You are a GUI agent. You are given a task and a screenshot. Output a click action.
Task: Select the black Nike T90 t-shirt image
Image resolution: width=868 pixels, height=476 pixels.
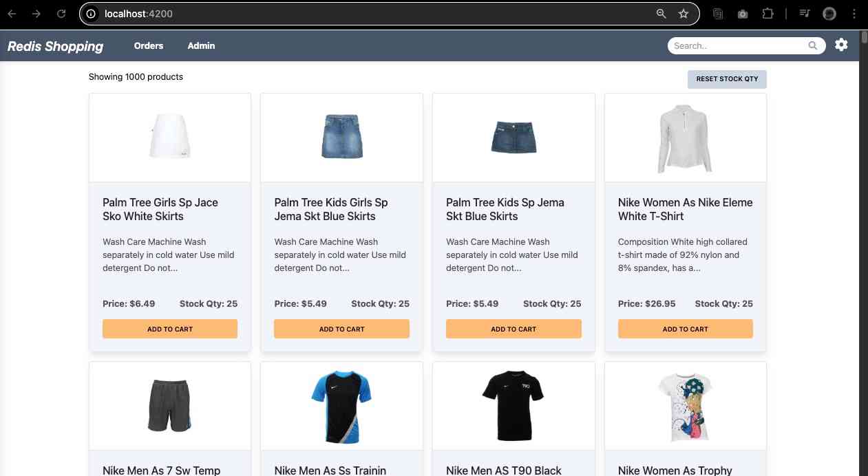tap(513, 406)
